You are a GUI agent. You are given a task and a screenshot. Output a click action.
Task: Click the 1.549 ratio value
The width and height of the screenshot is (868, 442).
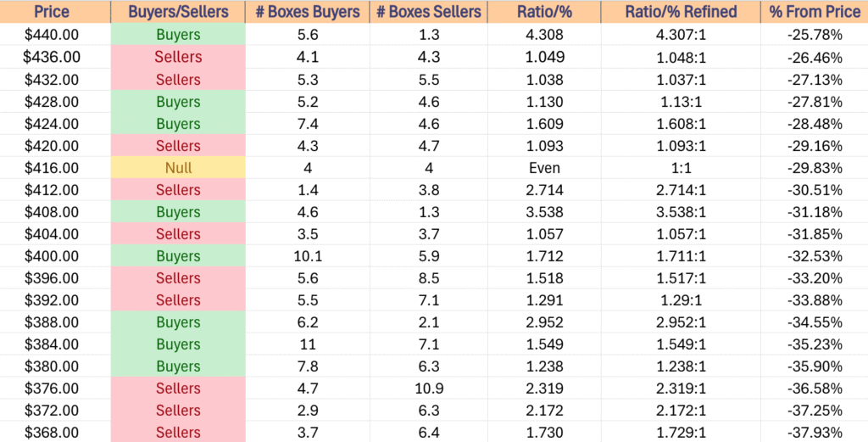click(x=544, y=344)
